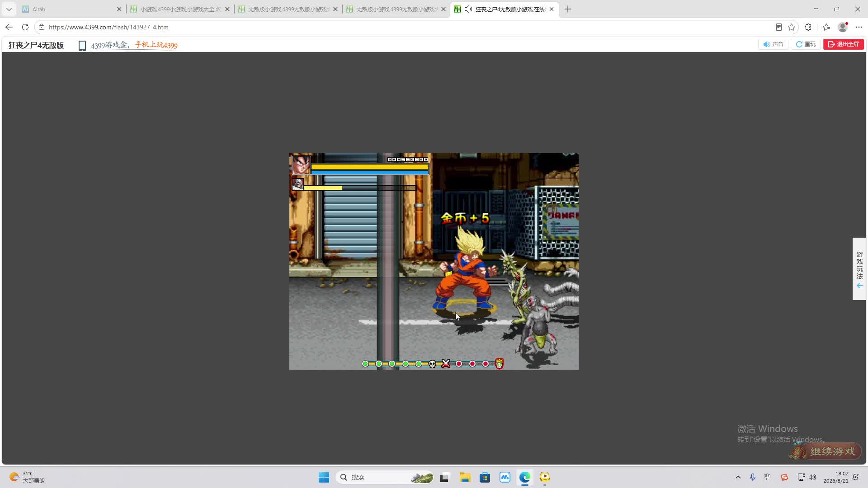868x488 pixels.
Task: Click the Edge browser taskbar icon
Action: tap(524, 477)
